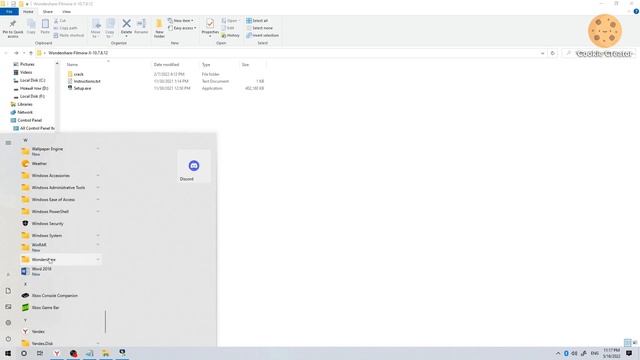Open Xbox Game Bar
The image size is (640, 360).
click(x=60, y=307)
